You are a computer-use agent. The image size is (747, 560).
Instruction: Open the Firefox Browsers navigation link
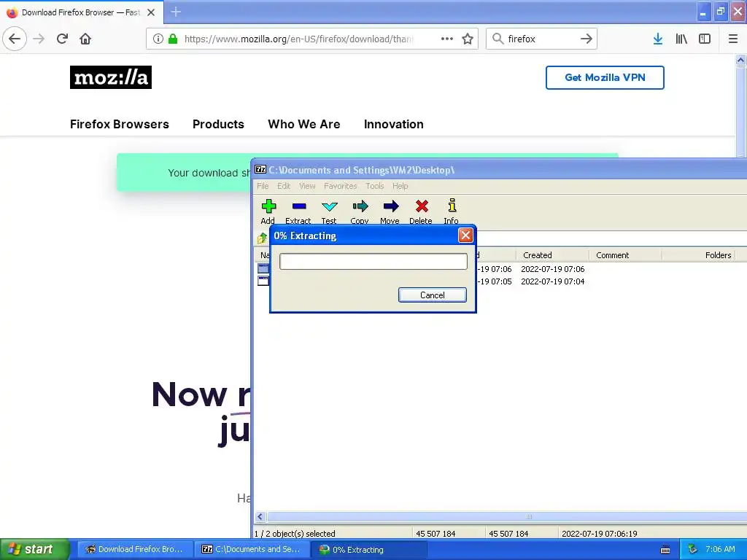coord(120,124)
